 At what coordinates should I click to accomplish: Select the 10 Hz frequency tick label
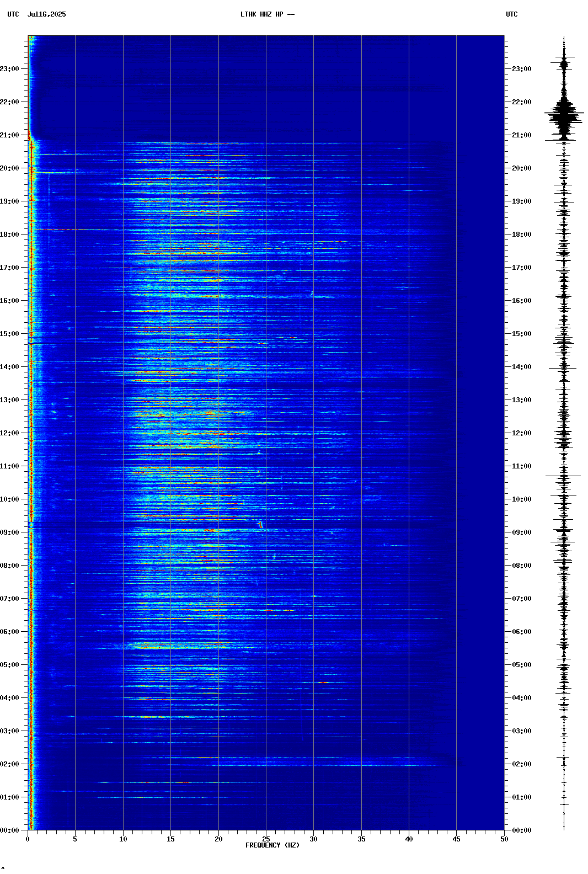click(123, 839)
